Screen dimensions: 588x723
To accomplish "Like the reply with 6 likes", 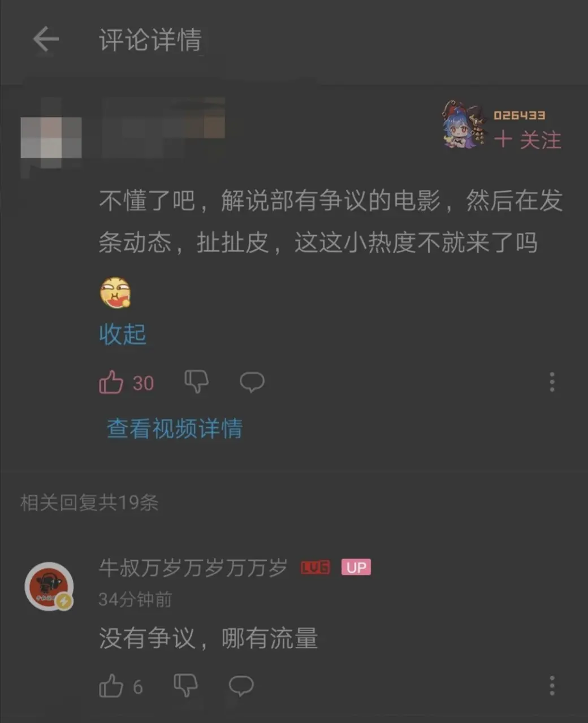I will coord(111,686).
